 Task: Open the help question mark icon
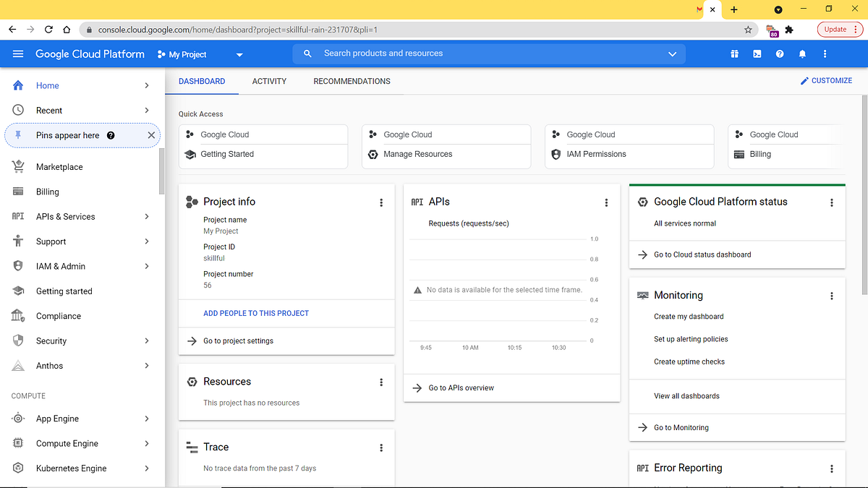coord(780,54)
